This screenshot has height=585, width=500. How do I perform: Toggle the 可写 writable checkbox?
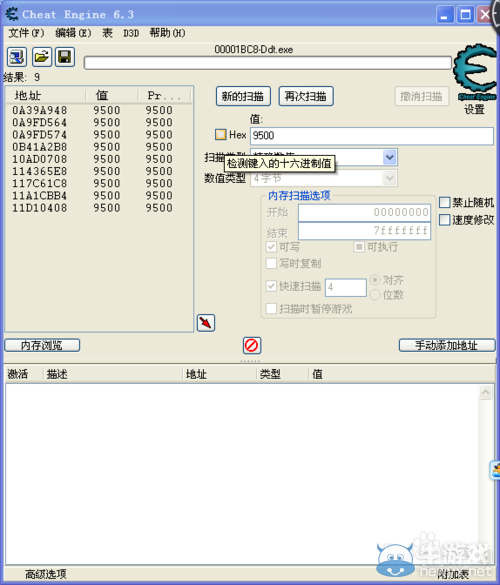tap(271, 247)
